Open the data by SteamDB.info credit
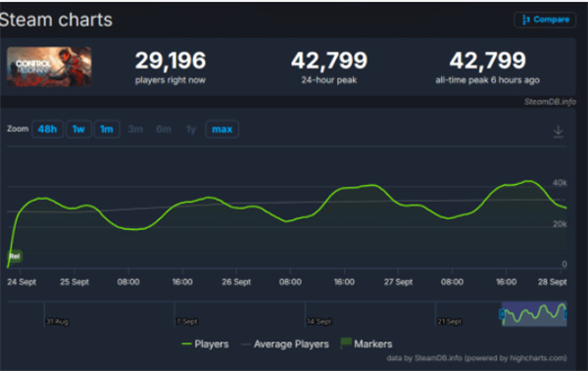 476,358
